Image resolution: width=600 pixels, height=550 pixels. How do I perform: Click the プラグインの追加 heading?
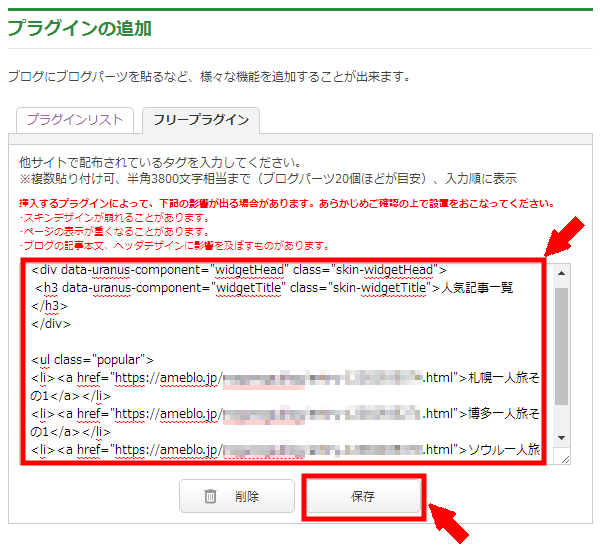(x=80, y=28)
